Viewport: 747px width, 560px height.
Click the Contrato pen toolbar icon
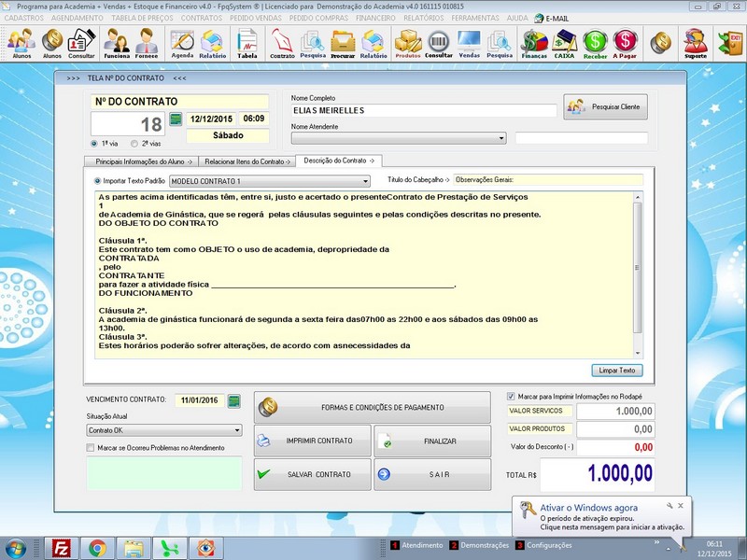pyautogui.click(x=282, y=43)
